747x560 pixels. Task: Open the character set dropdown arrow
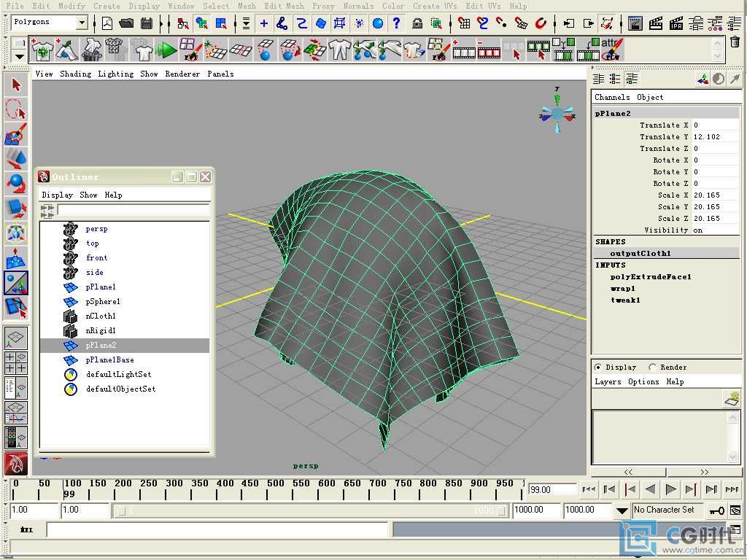(622, 510)
